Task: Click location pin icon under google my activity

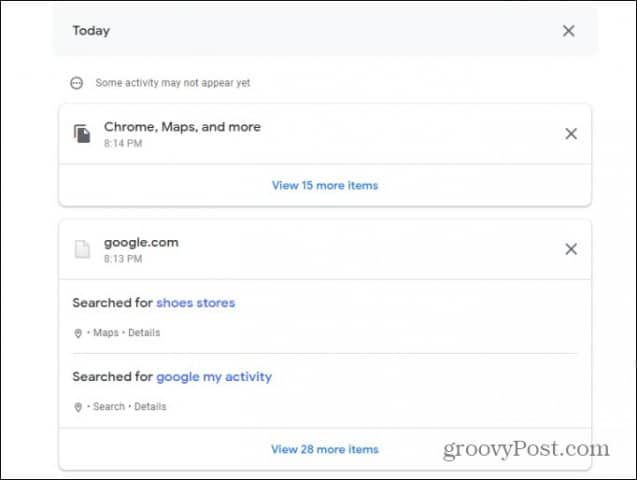Action: tap(78, 407)
